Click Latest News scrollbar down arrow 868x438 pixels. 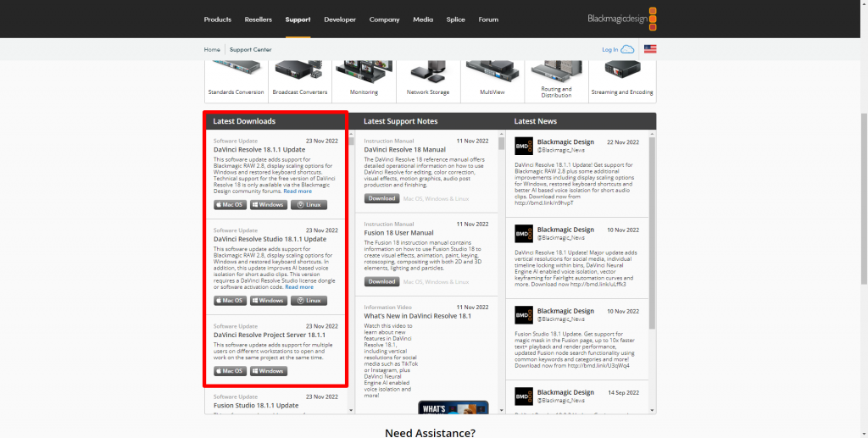[x=652, y=410]
